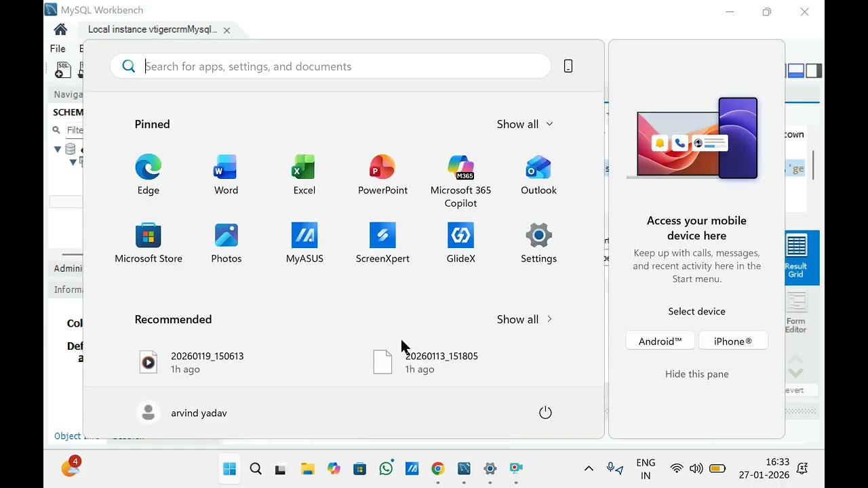
Task: Launch the Photos app
Action: 226,243
